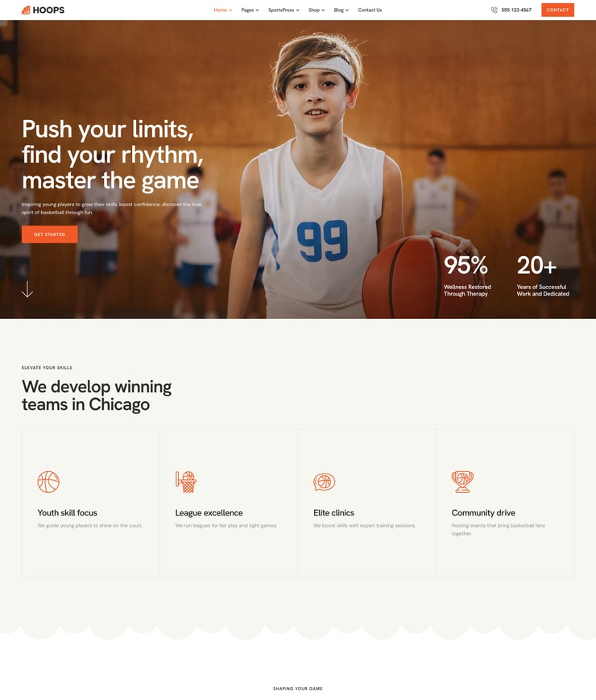Expand the Home menu dropdown
The height and width of the screenshot is (700, 596).
click(223, 10)
